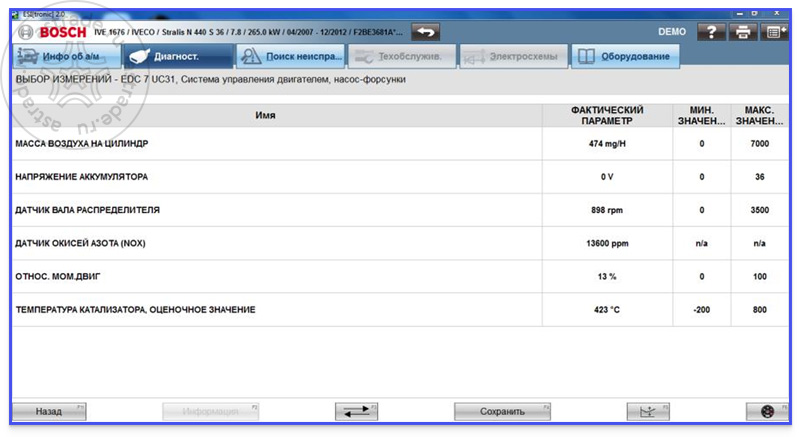Click the ВЫБОР ИЗМЕРЕНИЙ - EDC 7 UC31 heading
Viewport: 799px width, 437px height.
[x=211, y=79]
